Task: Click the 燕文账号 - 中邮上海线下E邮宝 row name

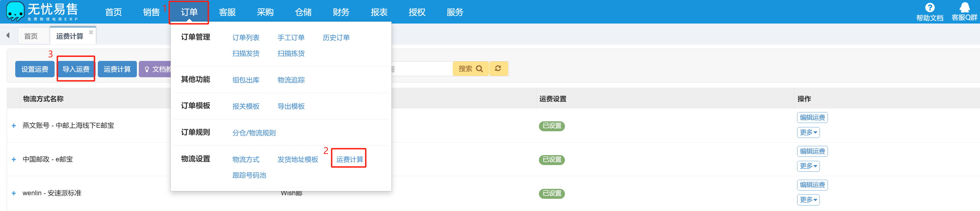Action: (68, 126)
